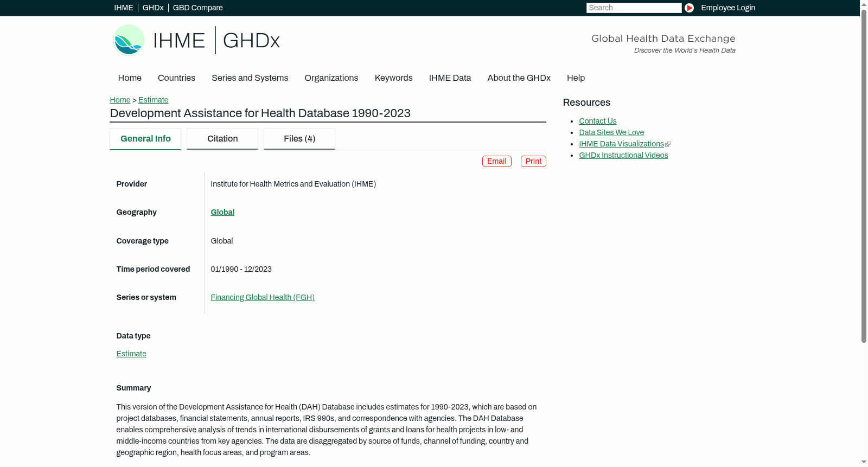Open Contact Us resource link
Screen dimensions: 868x467
tap(598, 121)
